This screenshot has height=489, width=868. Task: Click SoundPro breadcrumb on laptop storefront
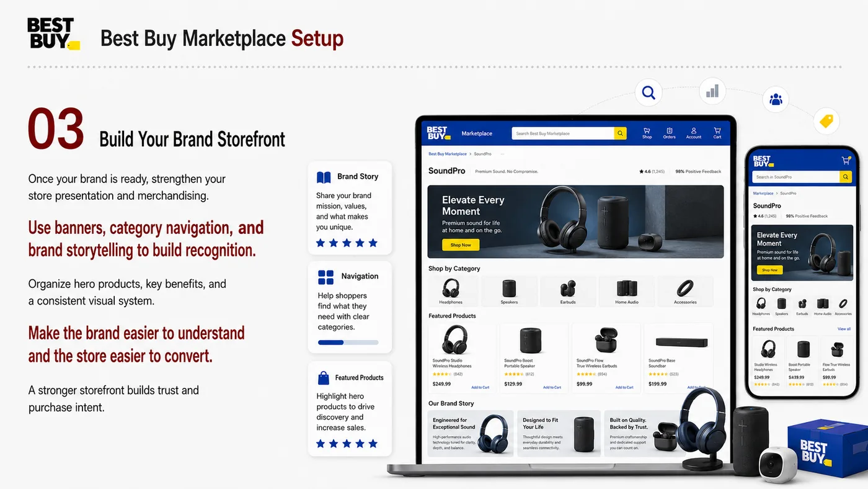(483, 154)
